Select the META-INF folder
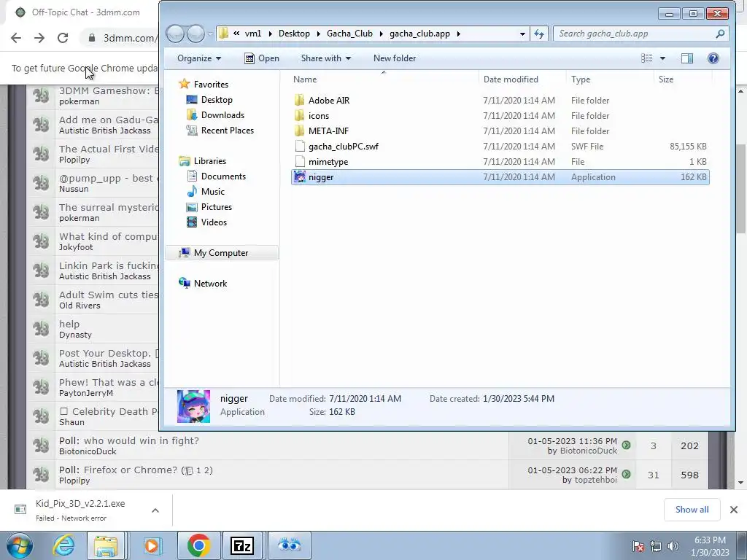This screenshot has height=560, width=747. click(328, 131)
